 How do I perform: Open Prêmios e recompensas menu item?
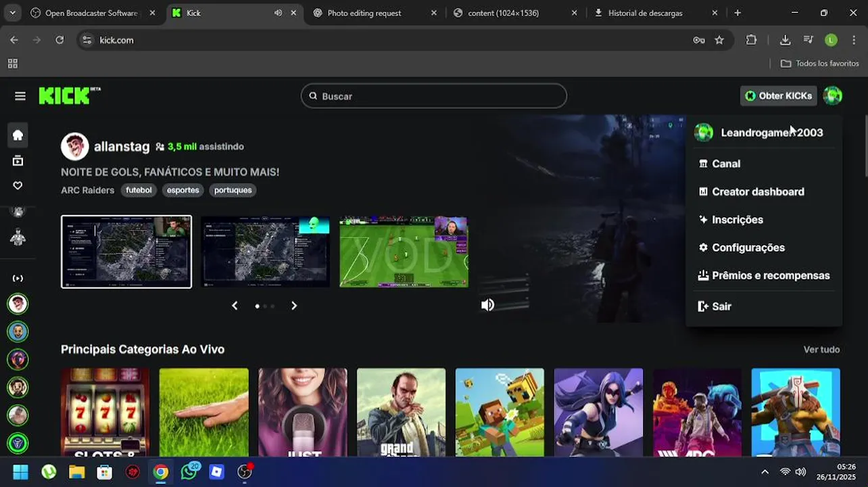(764, 275)
